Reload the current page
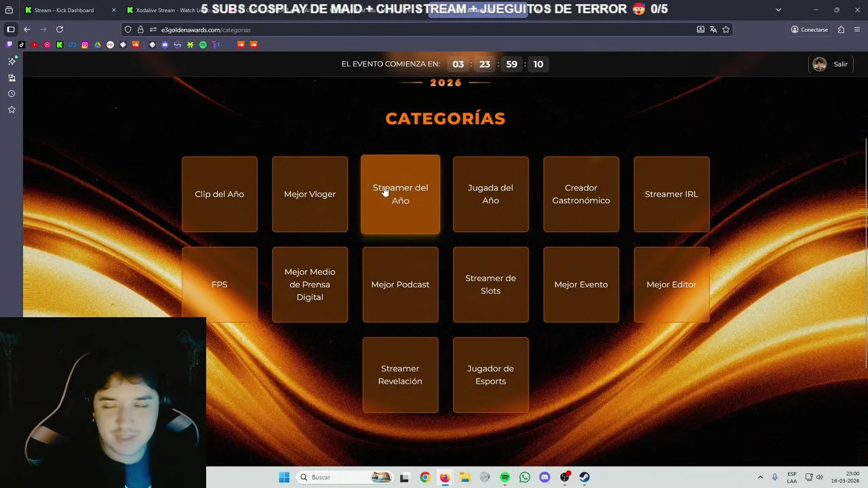The height and width of the screenshot is (488, 868). coord(60,30)
